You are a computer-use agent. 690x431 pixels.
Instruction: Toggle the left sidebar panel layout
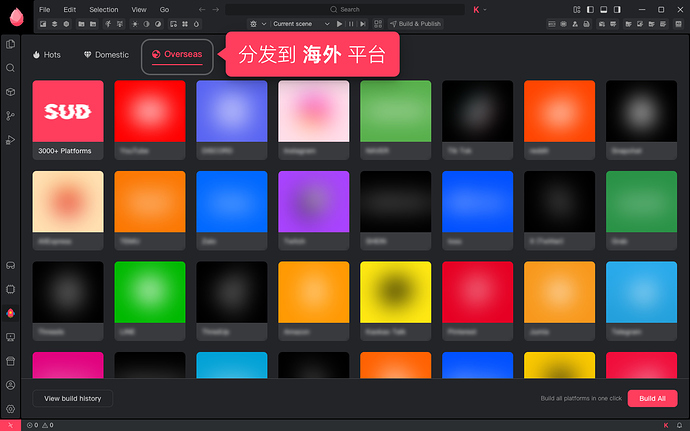click(591, 10)
